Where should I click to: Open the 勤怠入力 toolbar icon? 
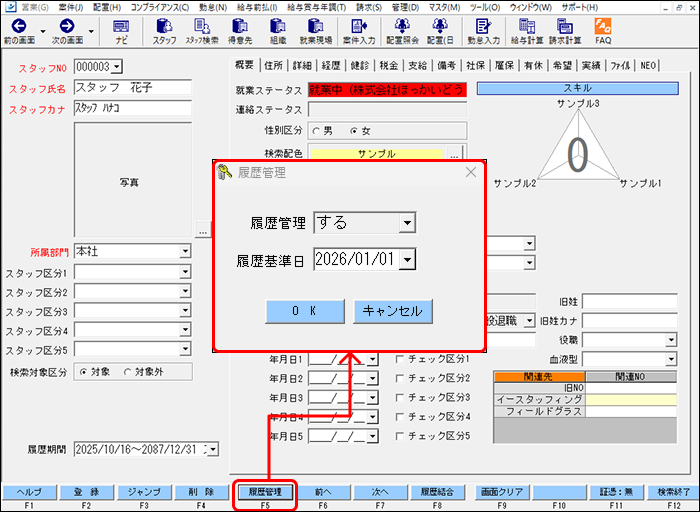tap(483, 31)
